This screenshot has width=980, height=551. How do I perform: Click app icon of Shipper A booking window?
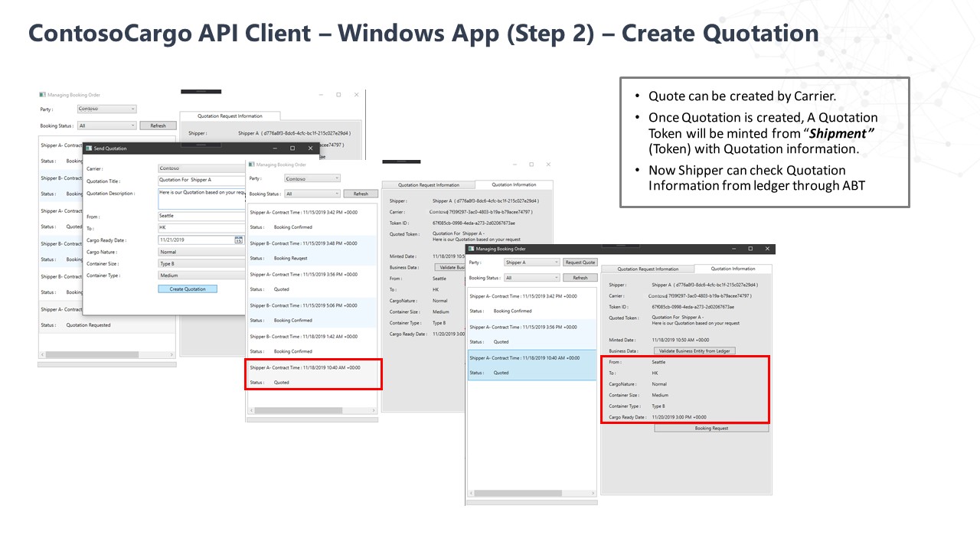coord(472,249)
